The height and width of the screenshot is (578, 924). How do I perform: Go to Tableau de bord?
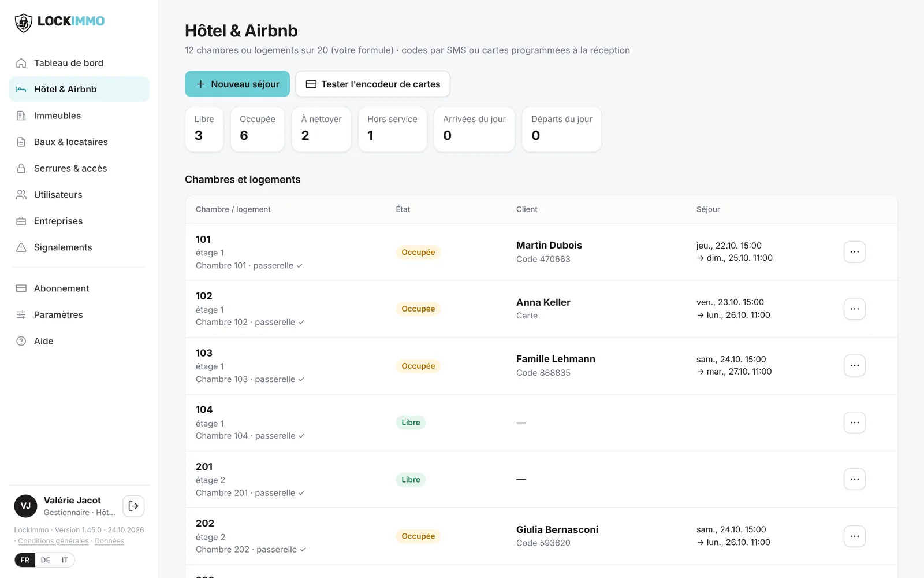click(79, 63)
